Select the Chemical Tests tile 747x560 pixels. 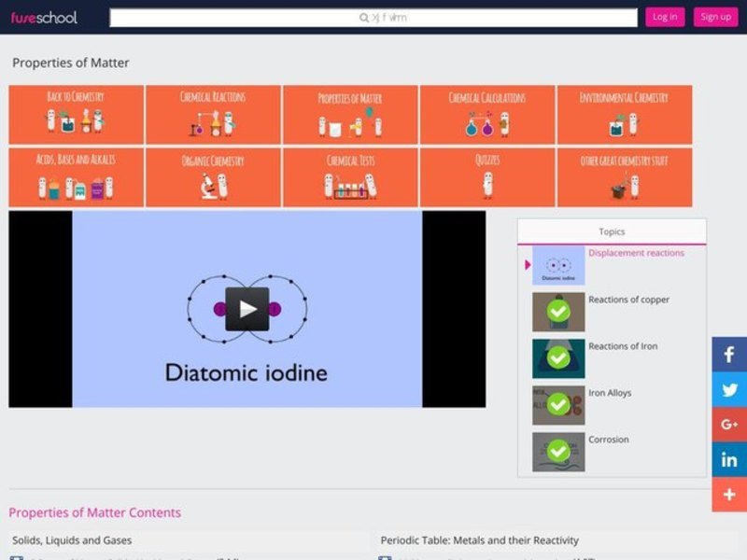(350, 176)
